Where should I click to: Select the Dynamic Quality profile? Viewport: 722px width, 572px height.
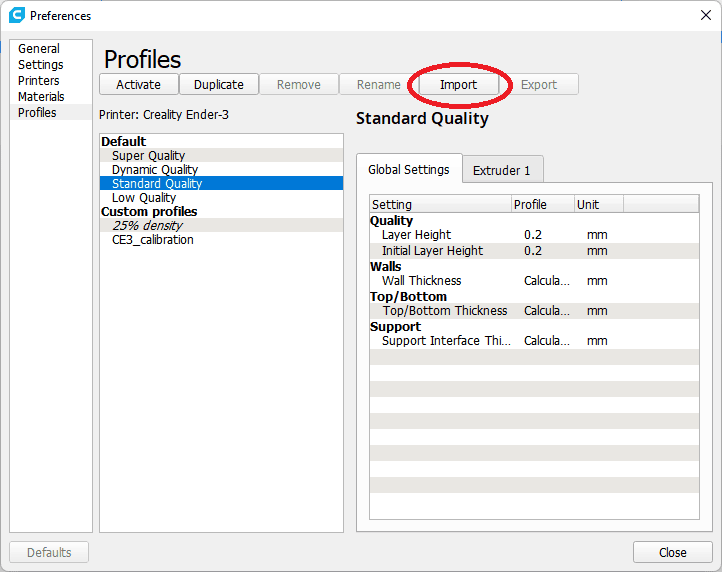pyautogui.click(x=221, y=169)
